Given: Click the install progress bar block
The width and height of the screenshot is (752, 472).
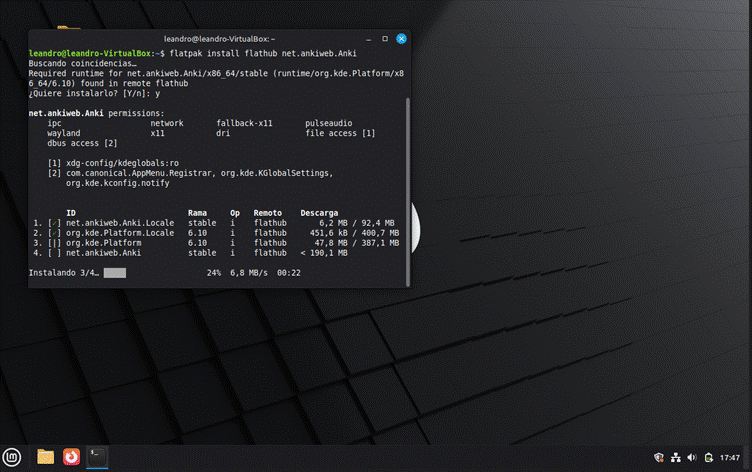Looking at the screenshot, I should coord(115,273).
